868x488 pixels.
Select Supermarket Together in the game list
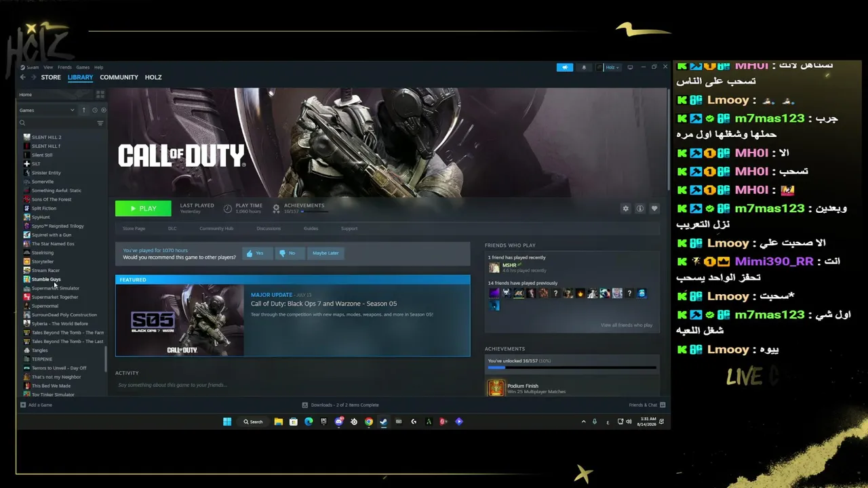pyautogui.click(x=55, y=297)
